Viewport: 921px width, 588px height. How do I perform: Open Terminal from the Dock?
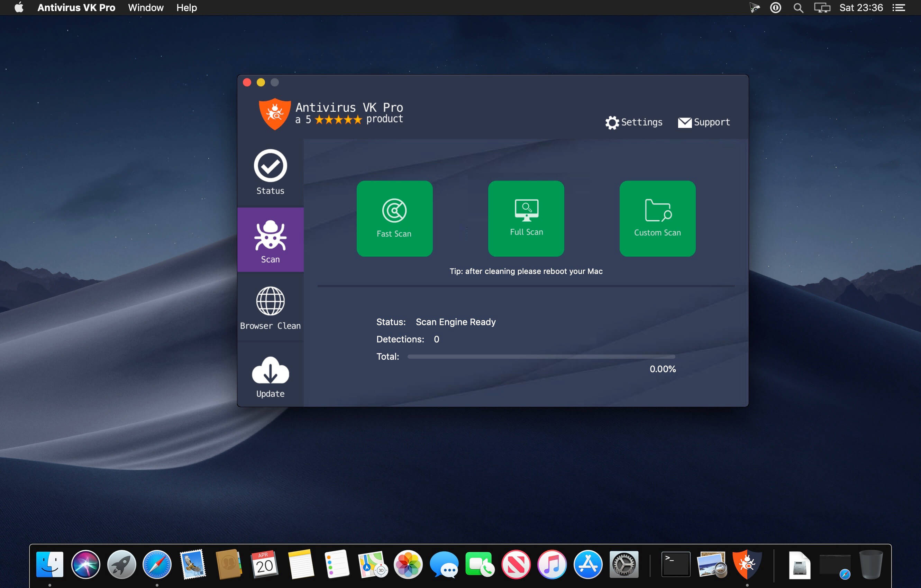(676, 564)
